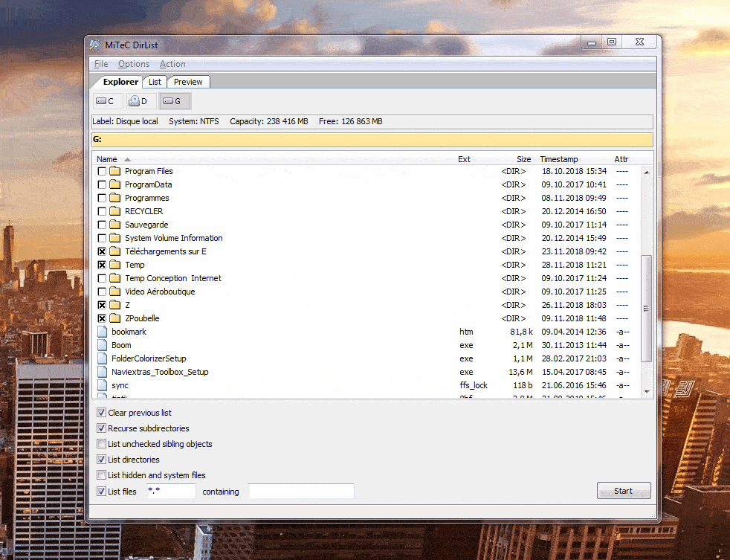Click the Programmes folder icon
Viewport: 730px width, 560px height.
pyautogui.click(x=115, y=198)
